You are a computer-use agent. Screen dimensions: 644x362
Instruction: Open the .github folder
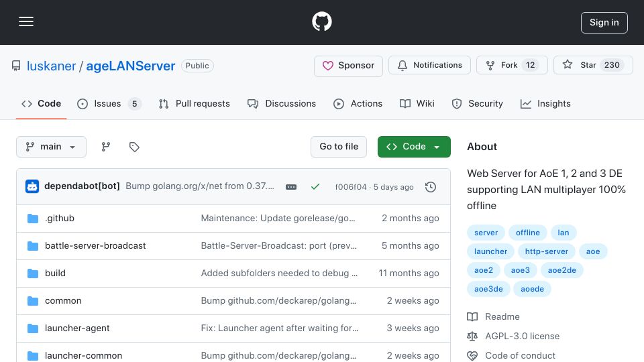click(60, 219)
